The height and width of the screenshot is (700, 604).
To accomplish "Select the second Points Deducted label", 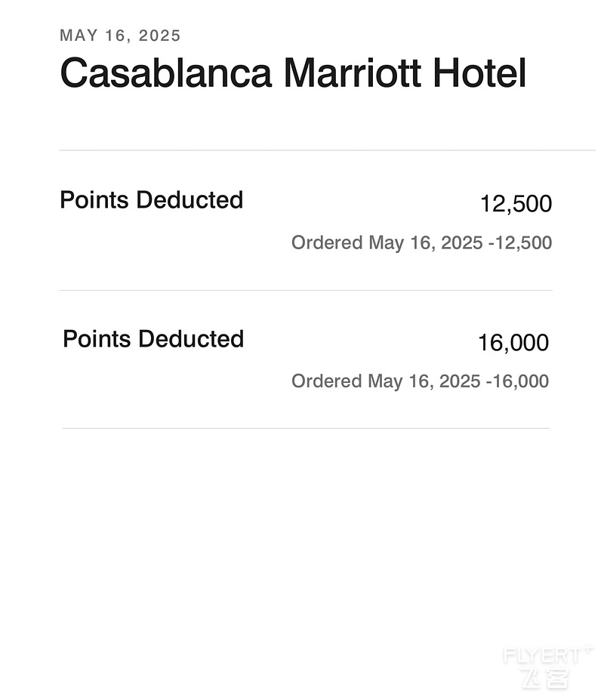I will pos(153,338).
